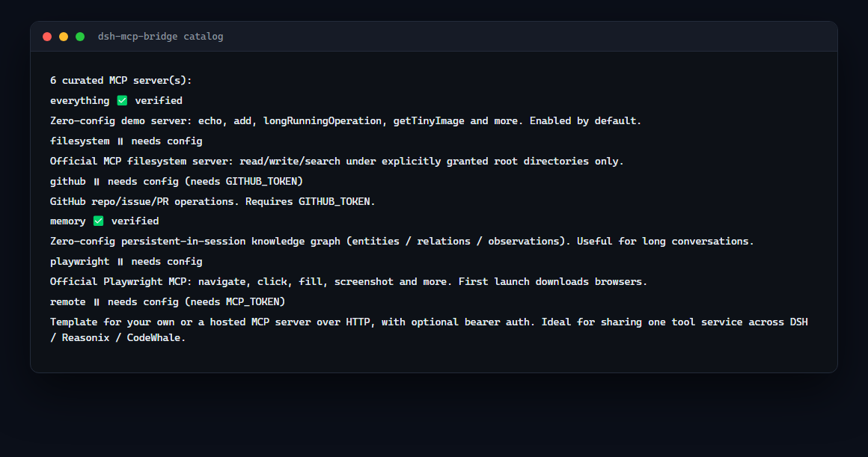Click the '/ Reasonix / CodeWhale.' wrapped line
This screenshot has width=868, height=457.
point(118,337)
